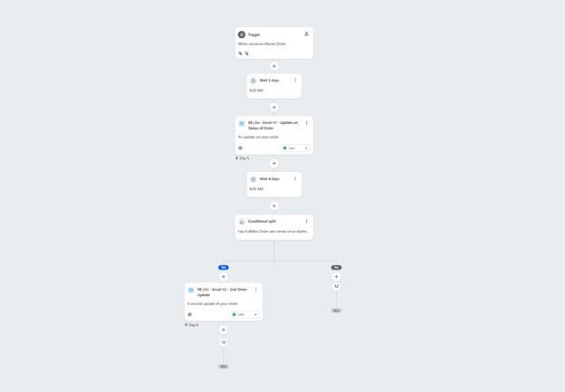The height and width of the screenshot is (392, 565).
Task: Click the Day 9 marker below Email #2
Action: coord(191,325)
